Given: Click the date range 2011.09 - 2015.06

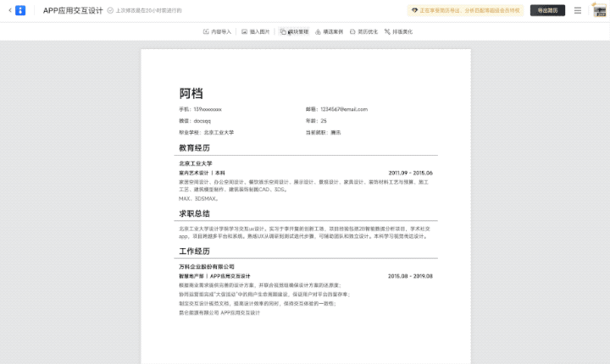Looking at the screenshot, I should coord(410,173).
